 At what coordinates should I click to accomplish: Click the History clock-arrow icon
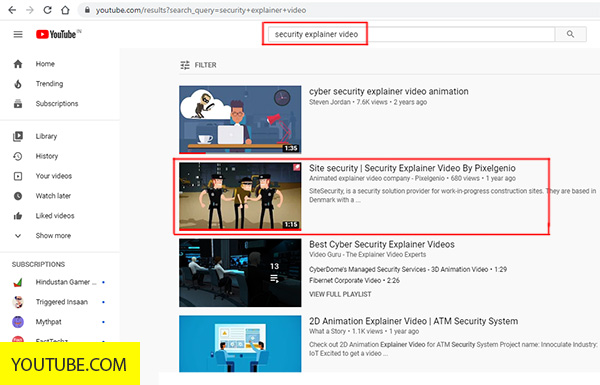(18, 156)
